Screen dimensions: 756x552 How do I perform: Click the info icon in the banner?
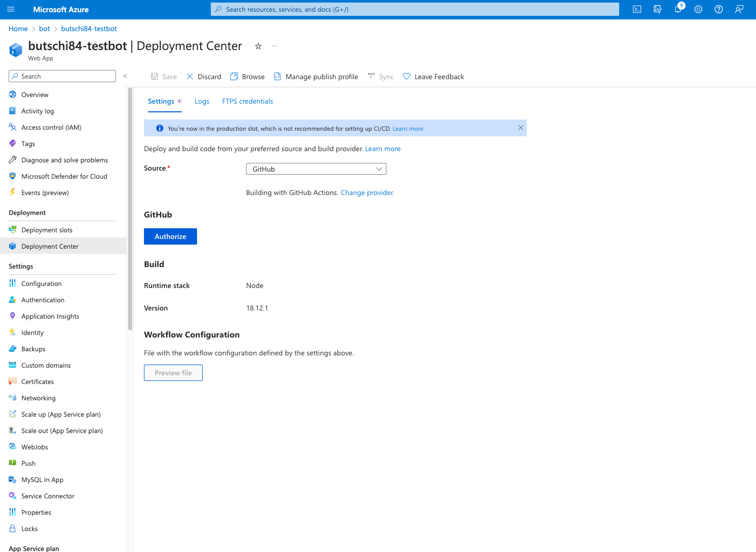click(159, 128)
